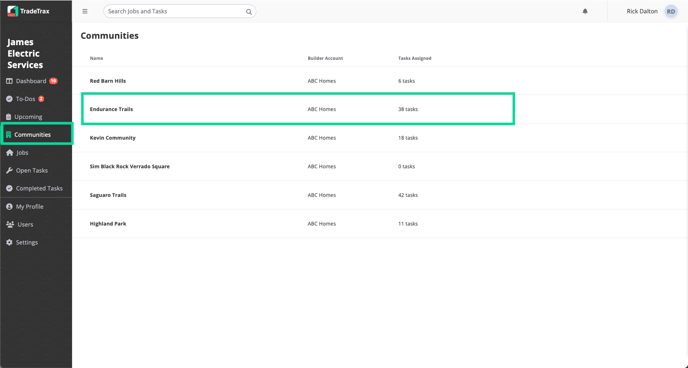This screenshot has height=368, width=688.
Task: Click the My Profile person icon
Action: pos(9,207)
